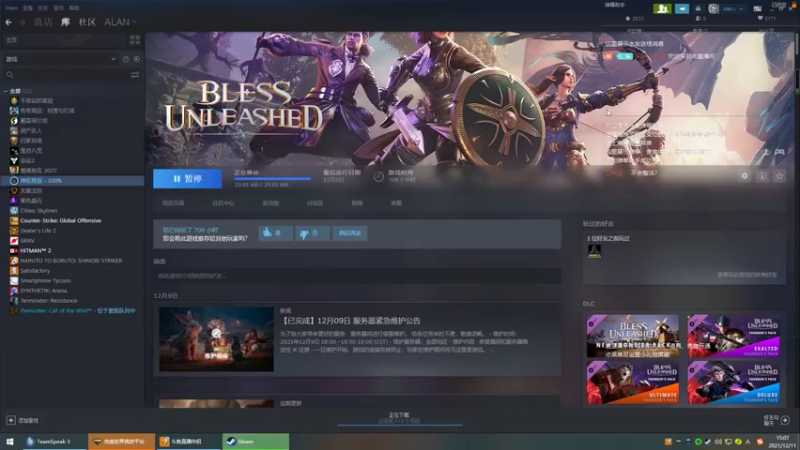
Task: Open the Deluxe Founder's Pack DLC
Action: [733, 383]
